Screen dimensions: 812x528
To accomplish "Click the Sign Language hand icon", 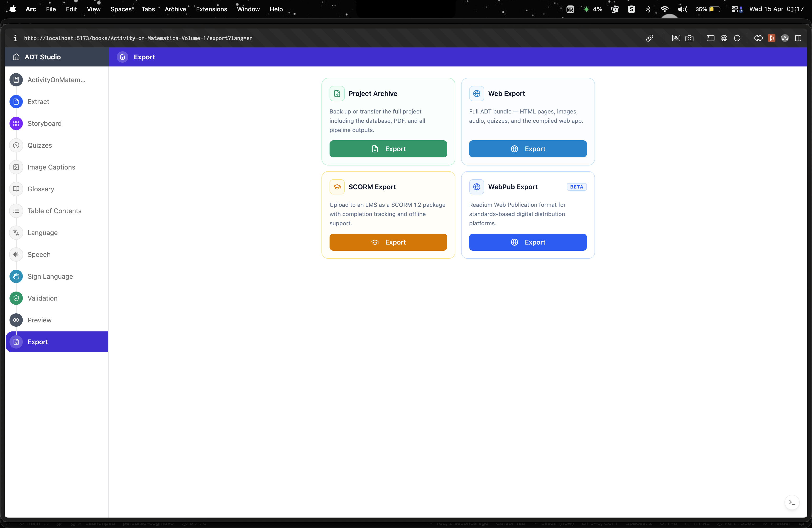I will coord(16,276).
